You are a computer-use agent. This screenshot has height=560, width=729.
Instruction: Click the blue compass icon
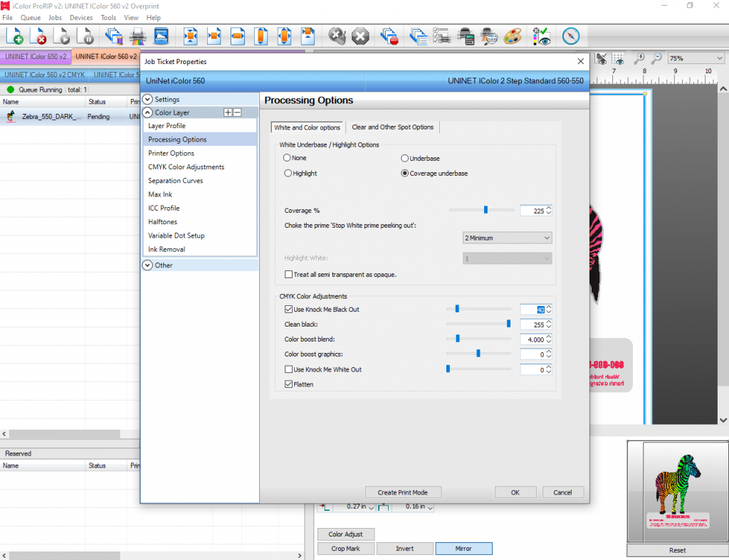click(571, 36)
